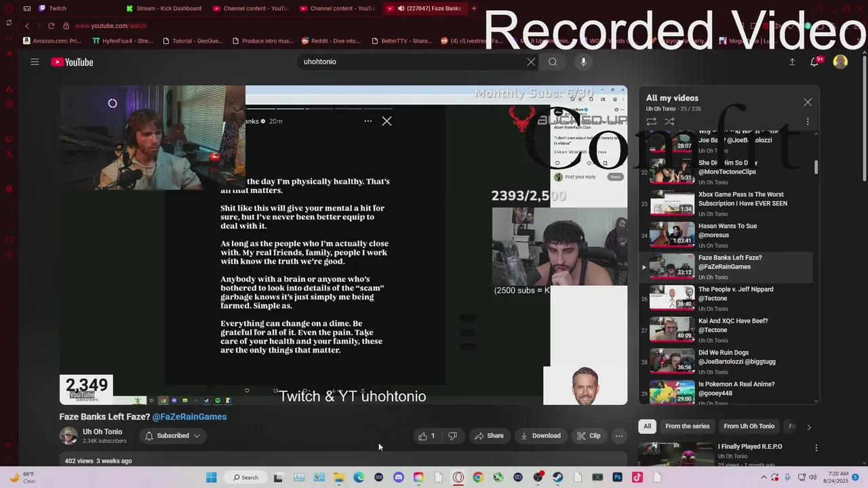Click the youtube.com/watch address bar
The image size is (868, 488).
[111, 26]
